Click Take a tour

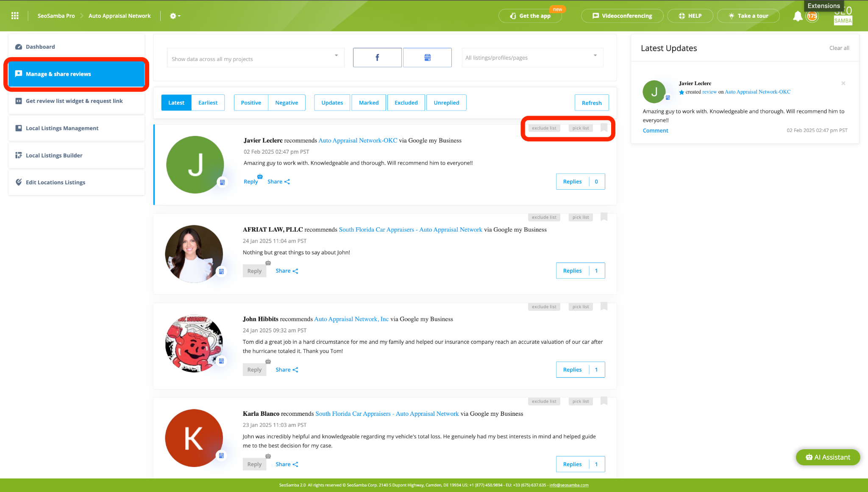point(748,16)
